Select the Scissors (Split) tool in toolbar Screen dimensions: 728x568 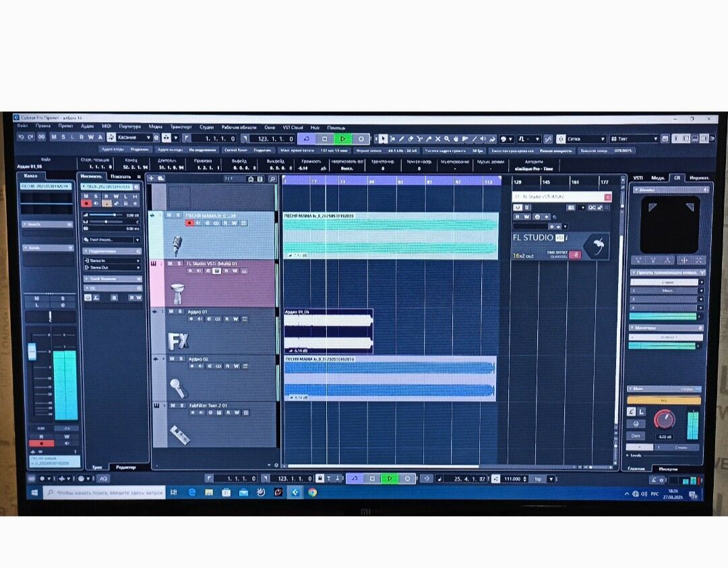click(420, 139)
